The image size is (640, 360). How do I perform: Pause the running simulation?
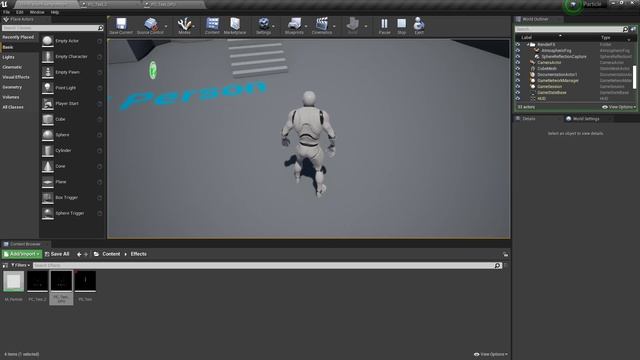[384, 24]
